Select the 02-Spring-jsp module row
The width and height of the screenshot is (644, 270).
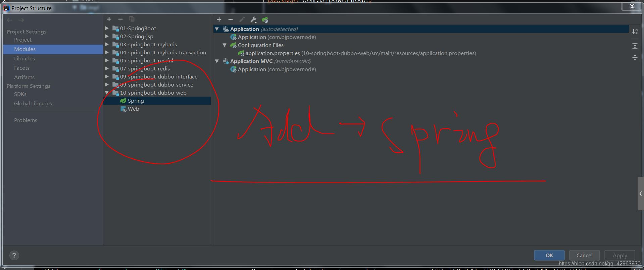click(x=157, y=36)
